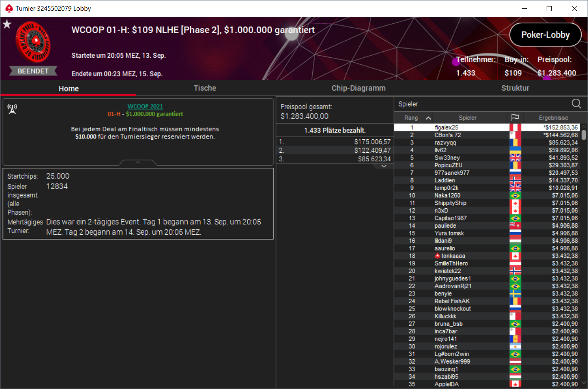This screenshot has height=389, width=588.
Task: Click the Rang sort arrow
Action: coord(428,118)
